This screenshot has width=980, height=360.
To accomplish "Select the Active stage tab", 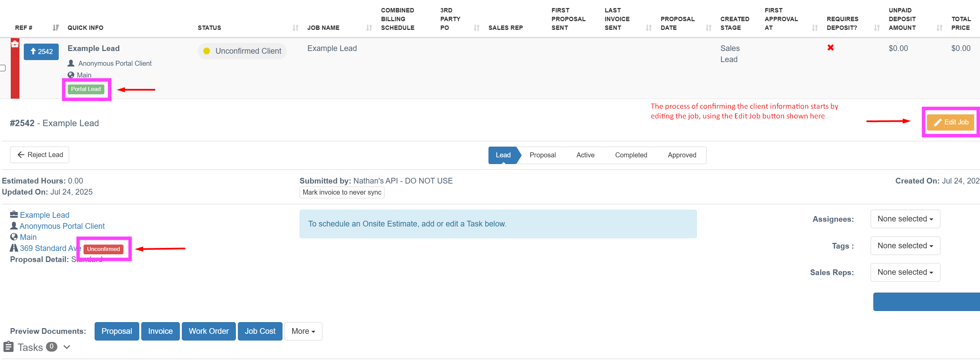I will click(585, 155).
